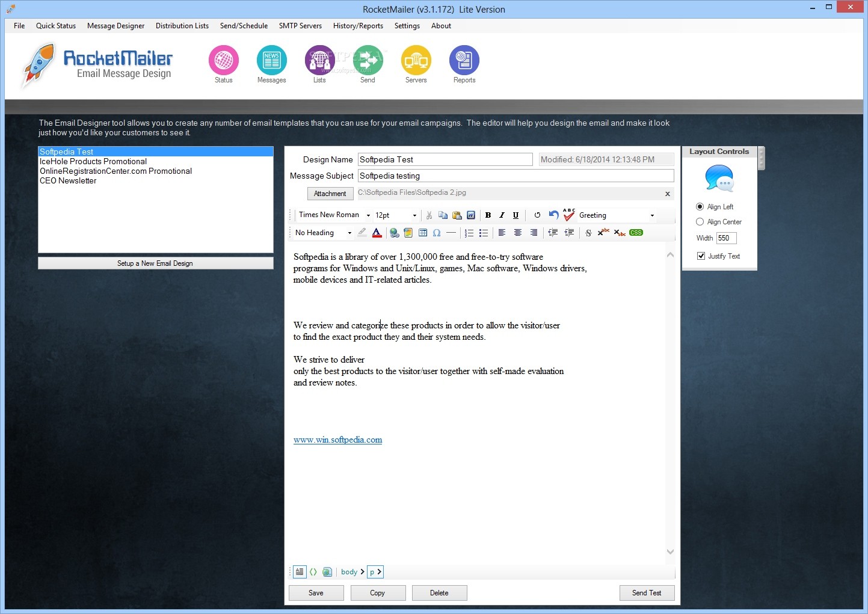Select the Align Left radio button
868x614 pixels.
pyautogui.click(x=700, y=207)
